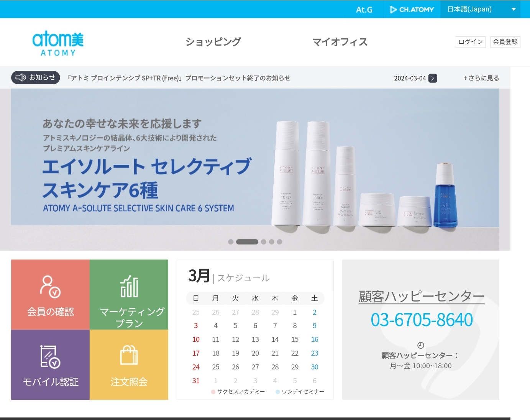Select date 16 in the calendar
The image size is (530, 420).
coord(315,340)
